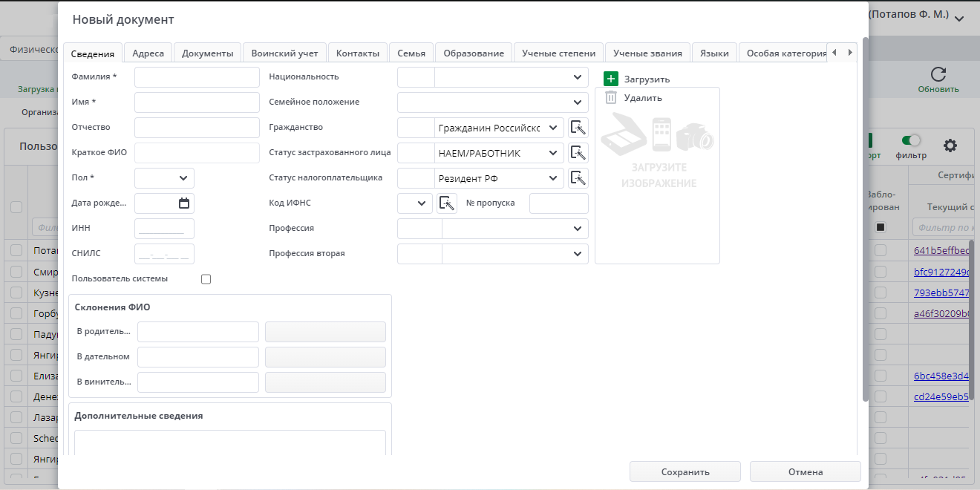Expand the Национальность dropdown

[578, 77]
